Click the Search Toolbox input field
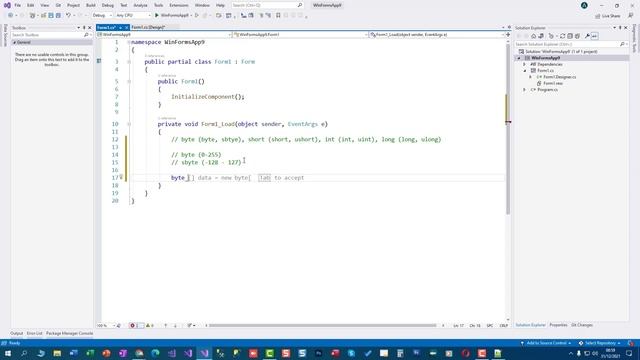 (51, 35)
